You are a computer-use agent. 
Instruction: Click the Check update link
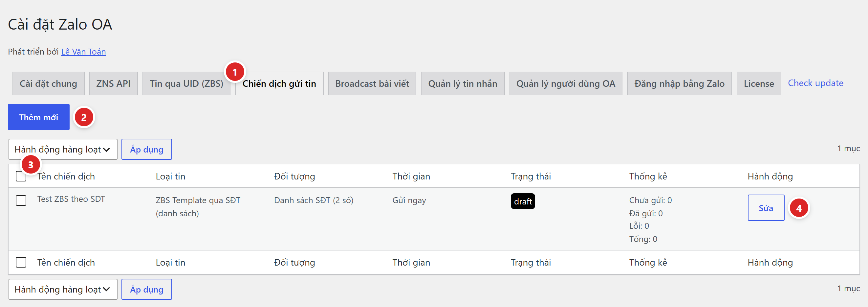pyautogui.click(x=815, y=83)
